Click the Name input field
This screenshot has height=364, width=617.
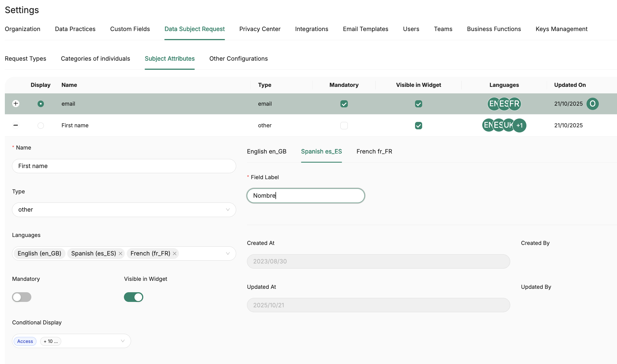point(124,166)
